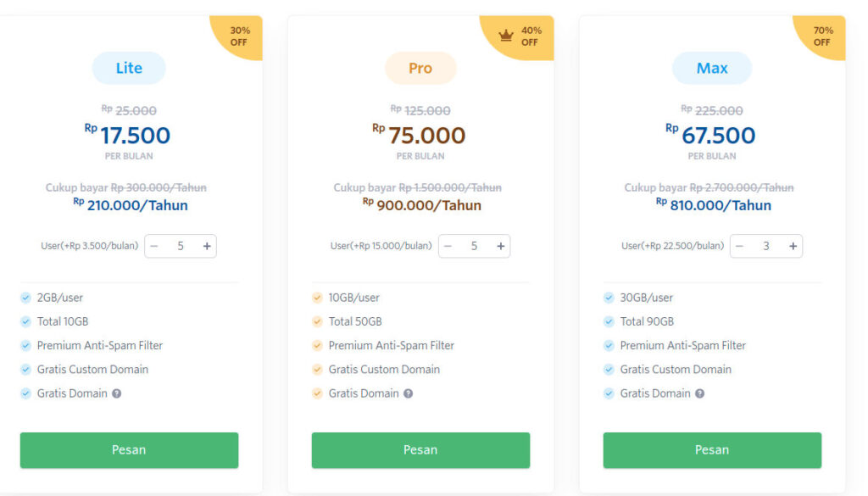The width and height of the screenshot is (868, 496).
Task: Select the Pro plan name badge
Action: tap(420, 69)
